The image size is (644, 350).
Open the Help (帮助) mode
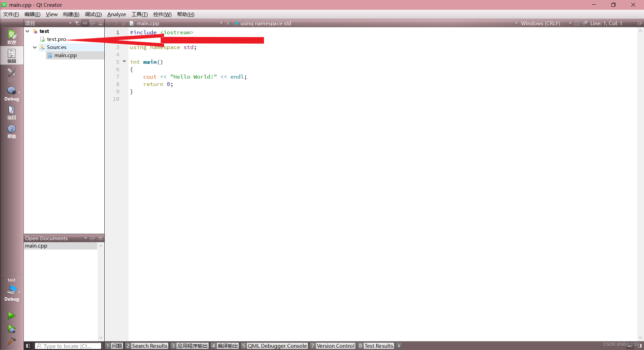click(12, 131)
